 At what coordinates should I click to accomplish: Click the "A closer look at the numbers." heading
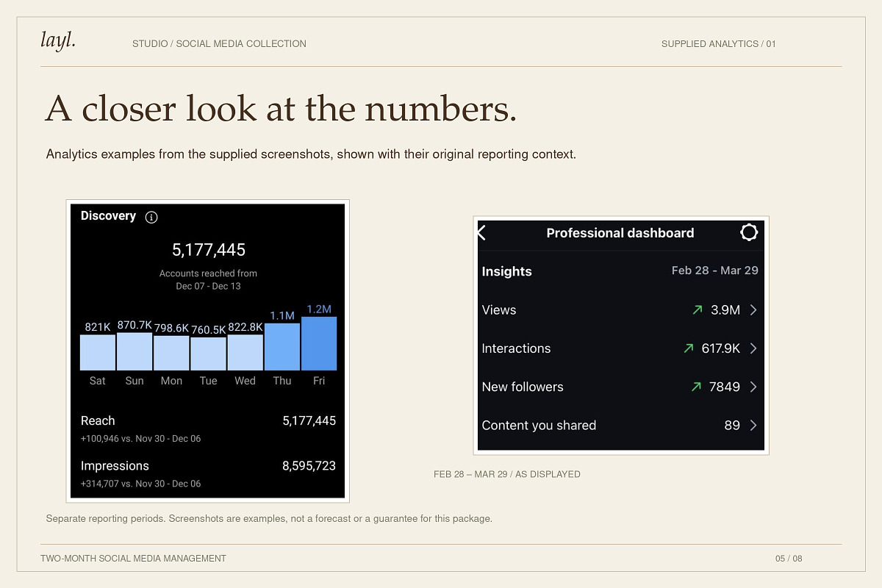tap(281, 108)
